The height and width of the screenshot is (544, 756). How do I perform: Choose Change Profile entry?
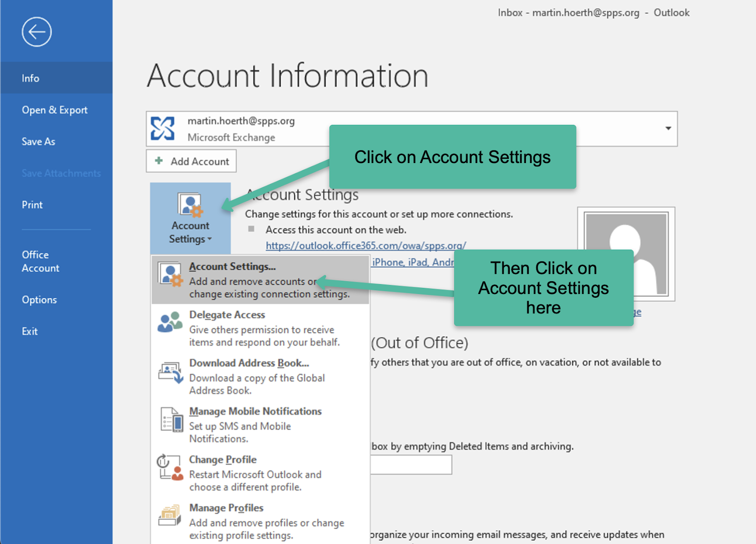pos(260,473)
